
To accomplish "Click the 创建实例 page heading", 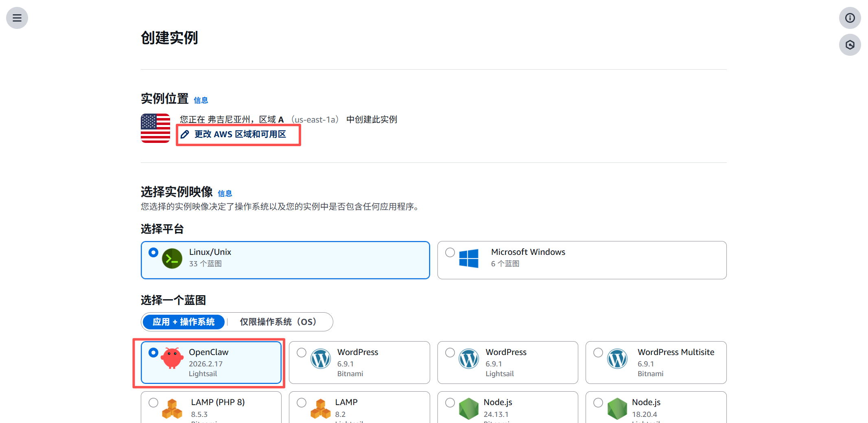I will coord(169,38).
